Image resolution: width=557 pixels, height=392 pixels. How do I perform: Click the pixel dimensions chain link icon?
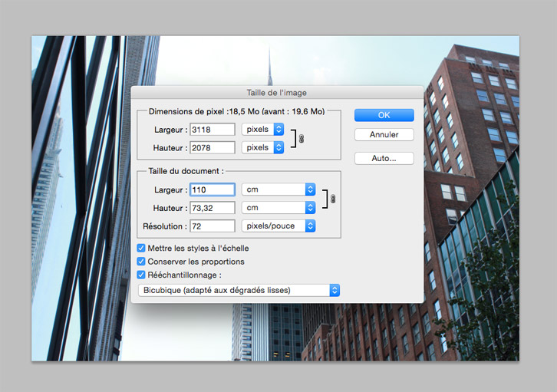[302, 138]
